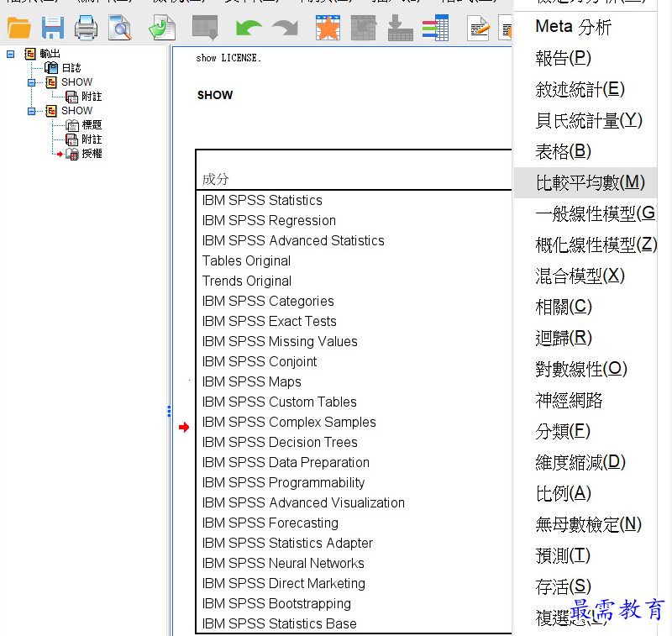Open the 存活(S) submenu
The image size is (672, 636).
click(x=585, y=586)
